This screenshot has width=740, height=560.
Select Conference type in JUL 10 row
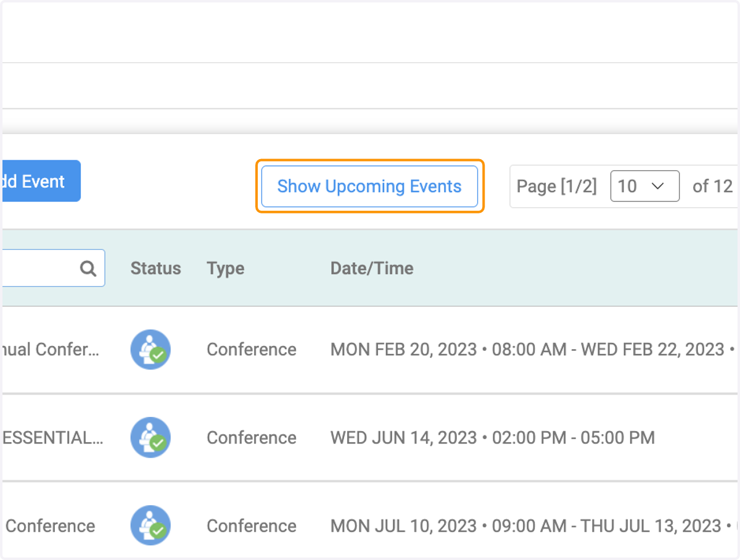(252, 526)
